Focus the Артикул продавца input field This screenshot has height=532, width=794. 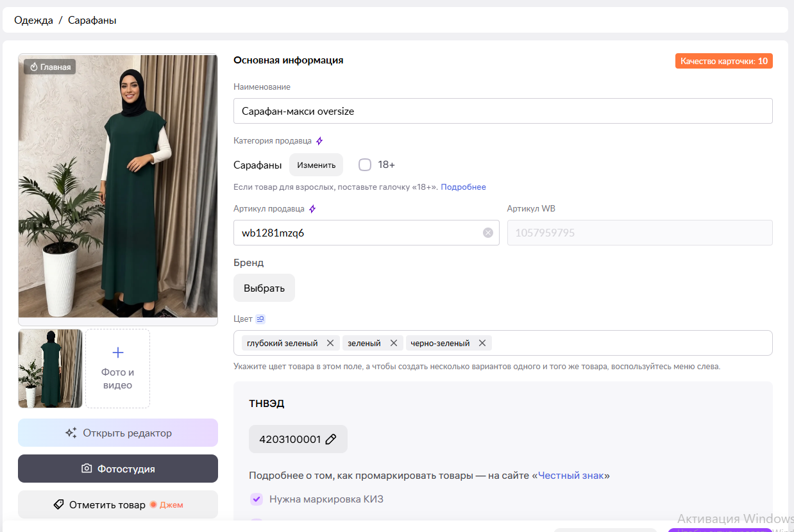(366, 233)
